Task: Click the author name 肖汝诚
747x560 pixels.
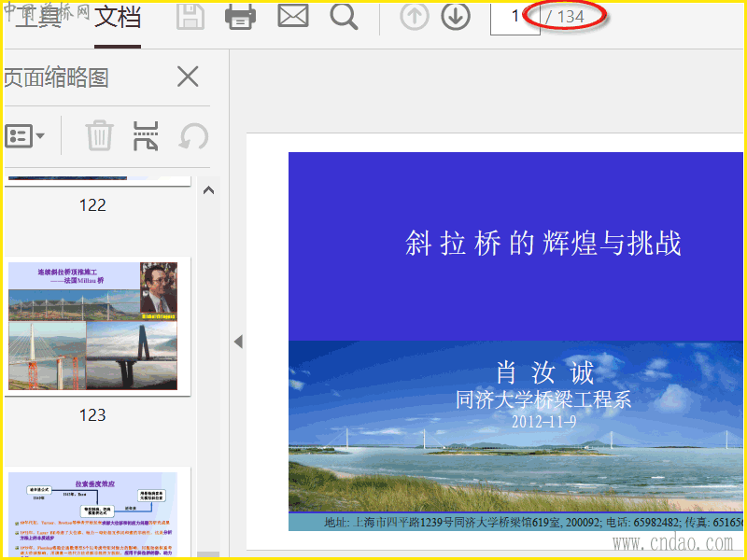Action: tap(544, 372)
